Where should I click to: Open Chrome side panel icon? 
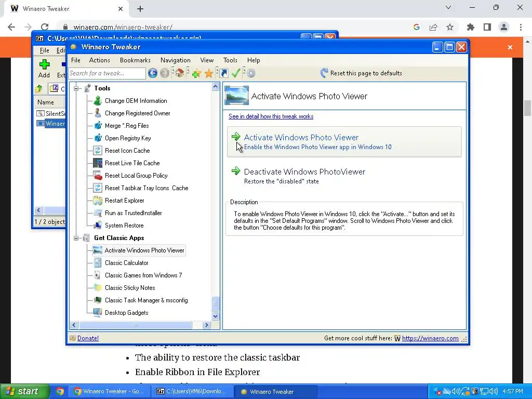point(487,27)
